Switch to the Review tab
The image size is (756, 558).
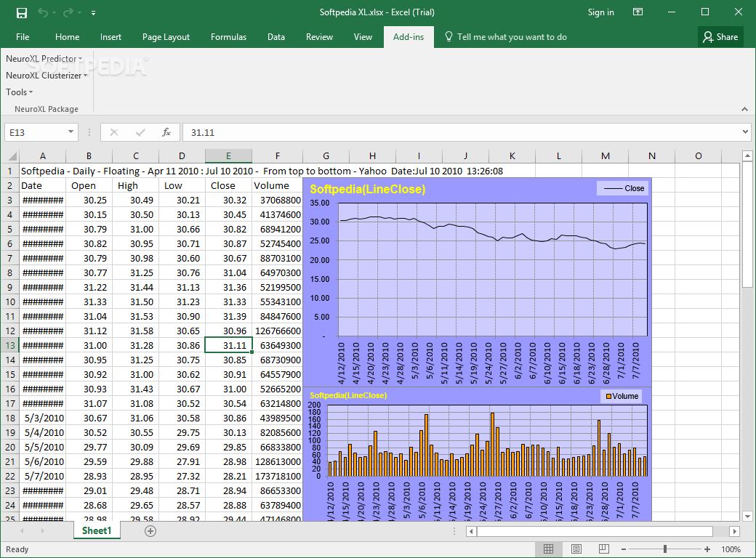[319, 36]
